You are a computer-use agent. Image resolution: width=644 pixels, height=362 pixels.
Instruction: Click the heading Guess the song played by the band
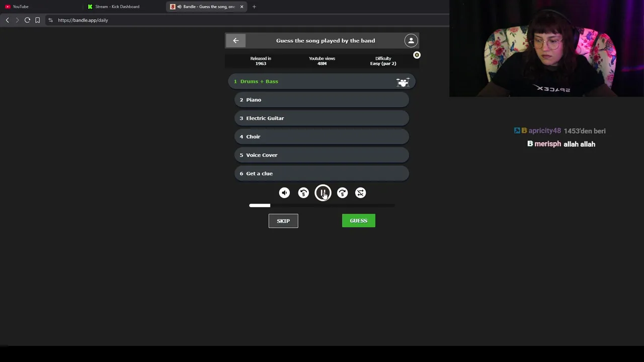(x=326, y=41)
